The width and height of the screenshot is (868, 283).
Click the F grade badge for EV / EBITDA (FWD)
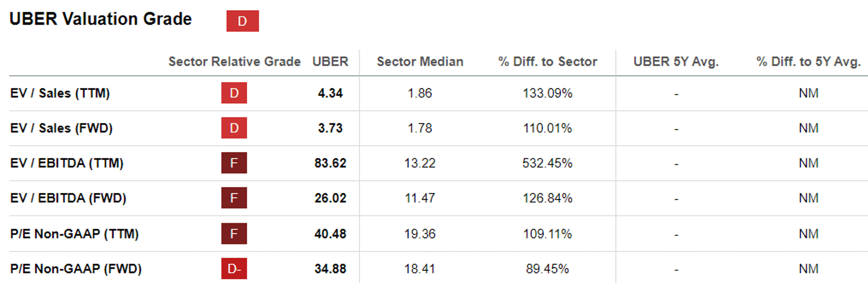(x=234, y=198)
